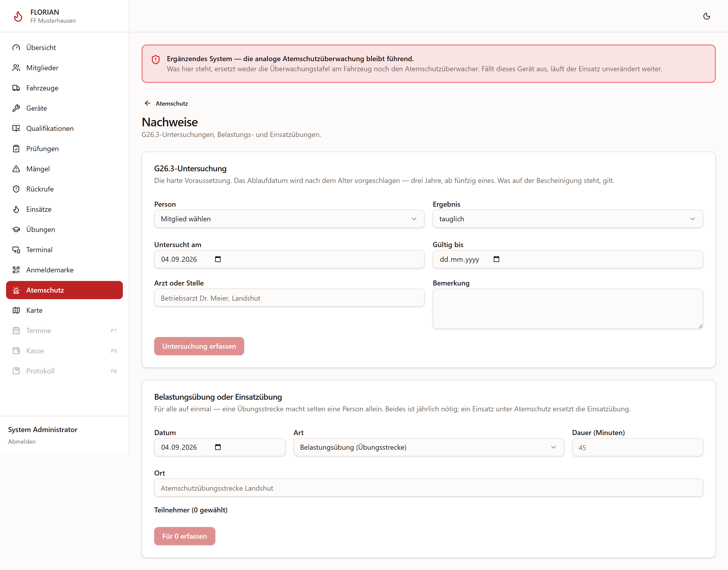Click the Geräte wrench icon

(x=16, y=108)
